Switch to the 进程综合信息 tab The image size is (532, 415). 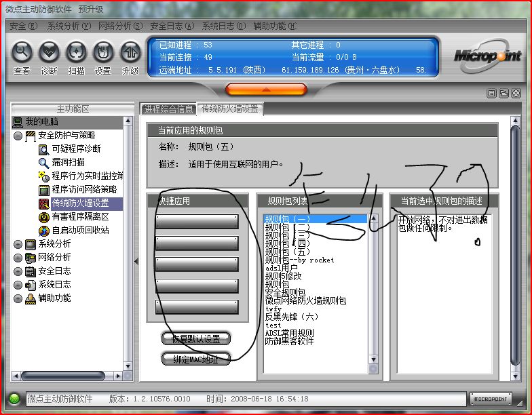[168, 109]
